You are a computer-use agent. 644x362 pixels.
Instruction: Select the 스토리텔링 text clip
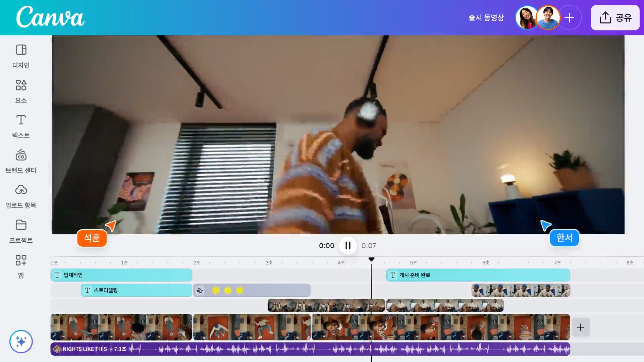tap(136, 290)
